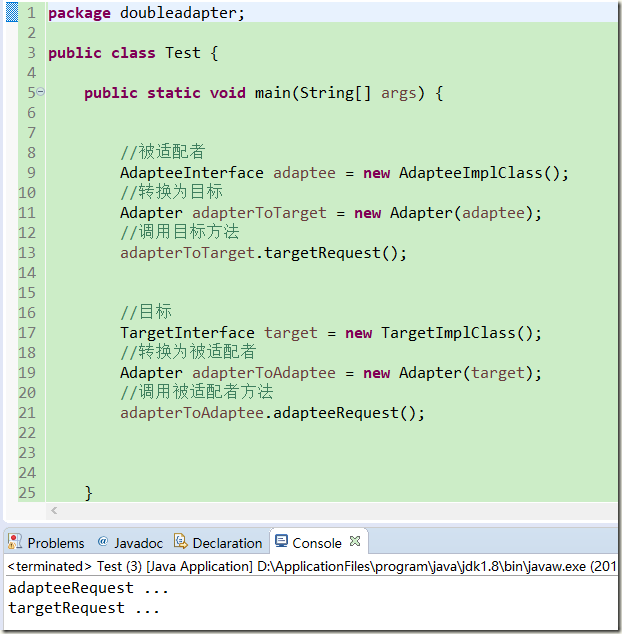Click 'String[]' parameter type on line 5
This screenshot has width=622, height=634.
coord(335,93)
